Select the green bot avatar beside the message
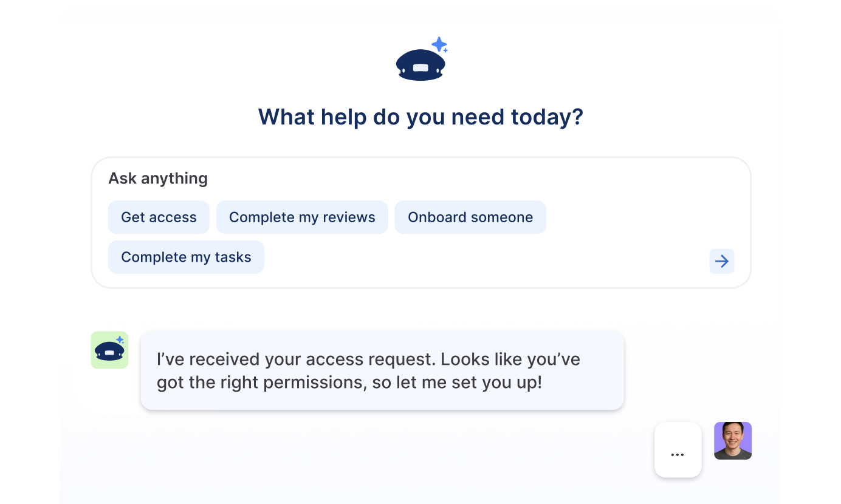Image resolution: width=841 pixels, height=504 pixels. (x=109, y=350)
